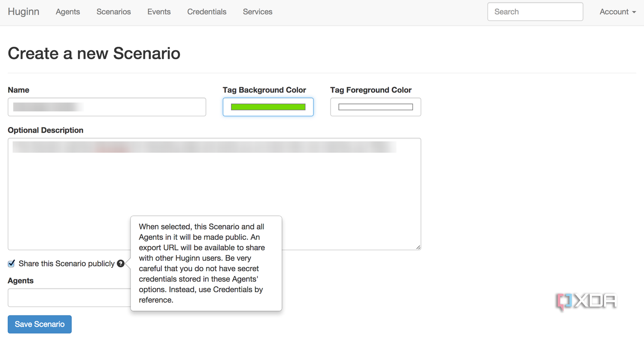This screenshot has height=339, width=644.
Task: Pick the green Tag Background Color swatch
Action: pos(268,107)
